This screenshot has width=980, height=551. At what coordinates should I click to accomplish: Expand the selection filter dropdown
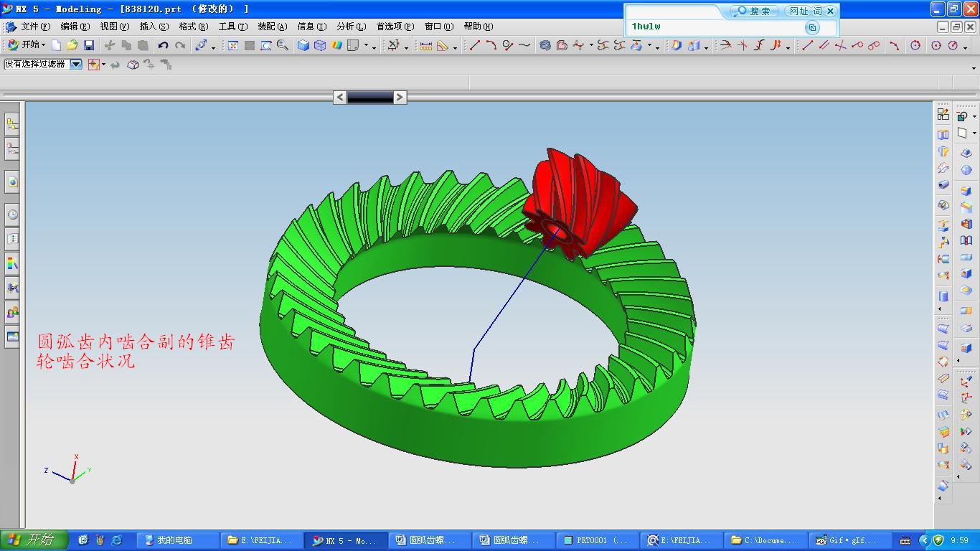(75, 64)
